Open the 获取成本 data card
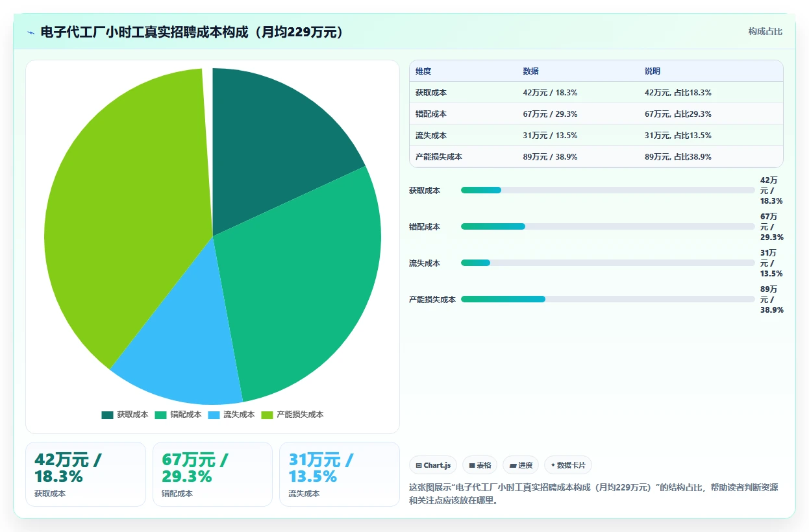The image size is (809, 532). [86, 474]
